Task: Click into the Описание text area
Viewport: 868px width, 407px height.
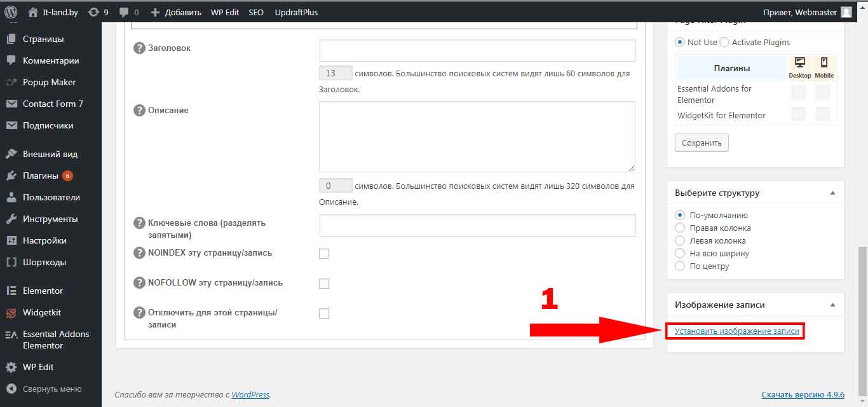Action: click(x=477, y=136)
